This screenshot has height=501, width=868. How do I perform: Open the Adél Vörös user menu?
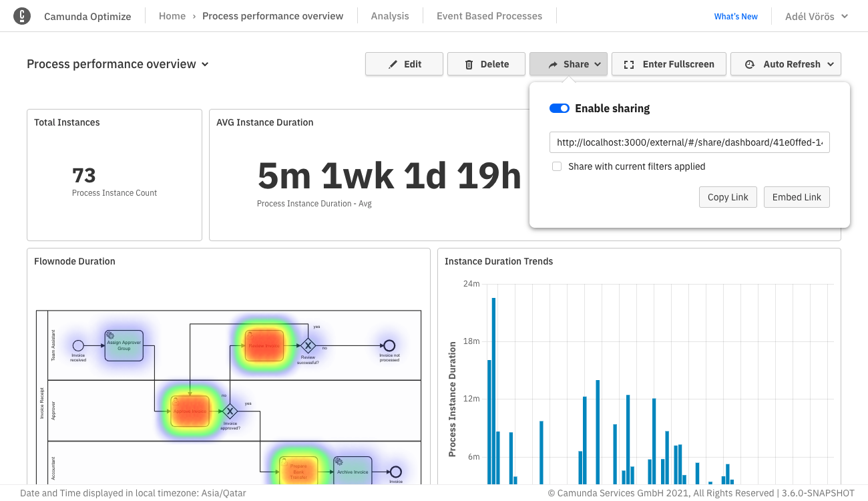point(816,16)
